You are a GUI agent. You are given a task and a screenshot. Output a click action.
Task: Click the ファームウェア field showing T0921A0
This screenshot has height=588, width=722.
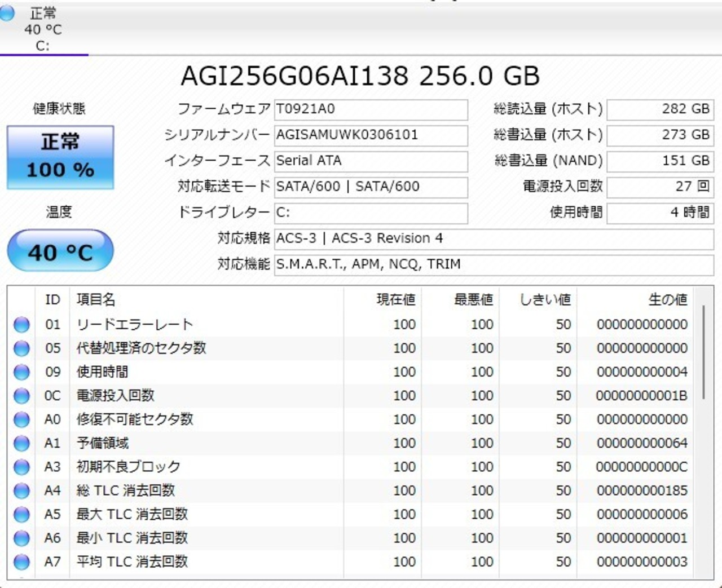click(371, 109)
